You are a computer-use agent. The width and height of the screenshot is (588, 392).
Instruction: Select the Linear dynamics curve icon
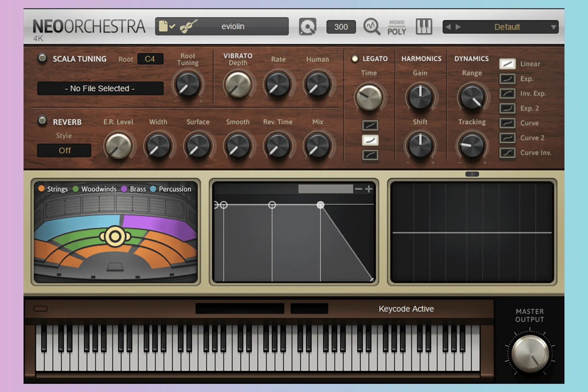[x=507, y=64]
